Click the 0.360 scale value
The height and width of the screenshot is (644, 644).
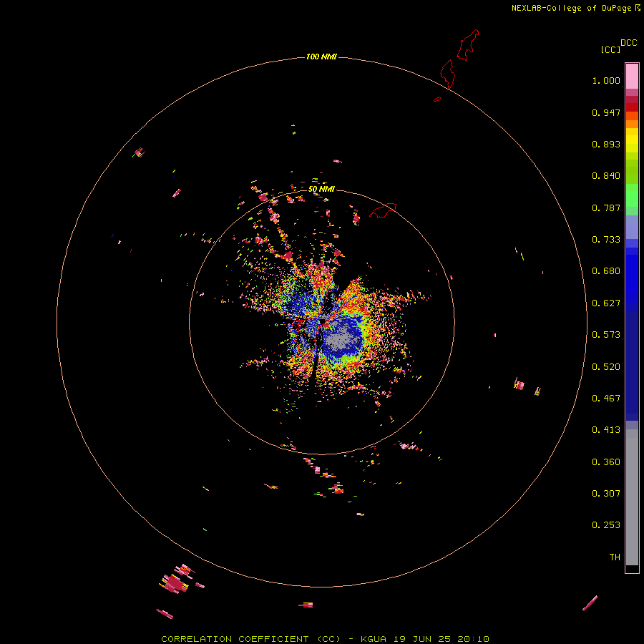point(606,462)
